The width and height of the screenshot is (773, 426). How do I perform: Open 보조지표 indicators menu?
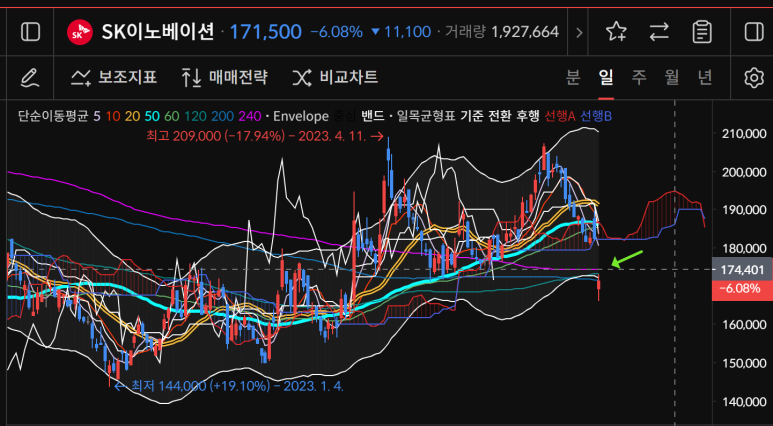114,77
